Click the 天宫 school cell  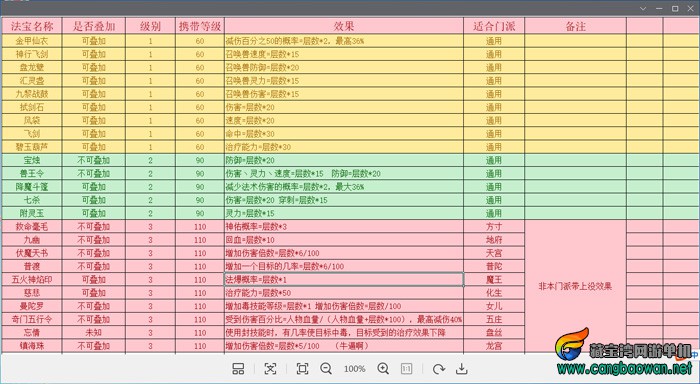(x=494, y=253)
